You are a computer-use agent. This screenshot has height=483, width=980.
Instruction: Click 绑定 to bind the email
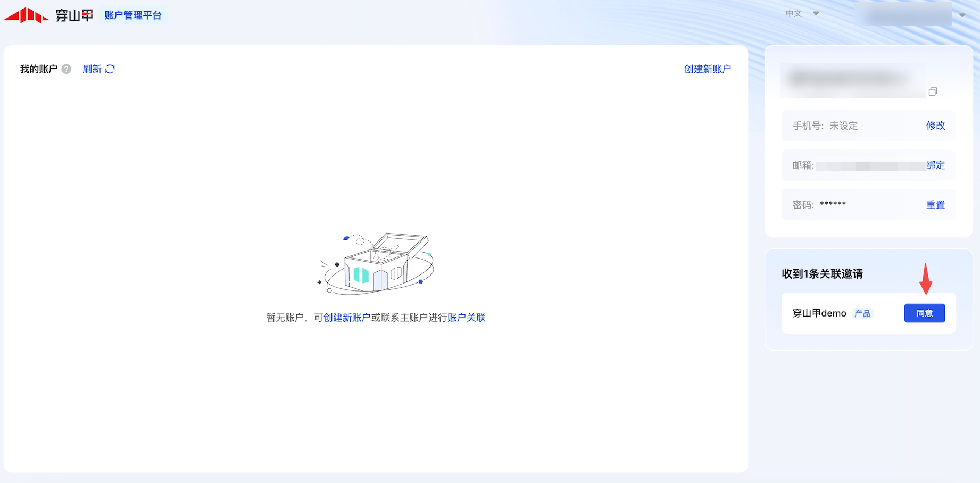coord(936,165)
